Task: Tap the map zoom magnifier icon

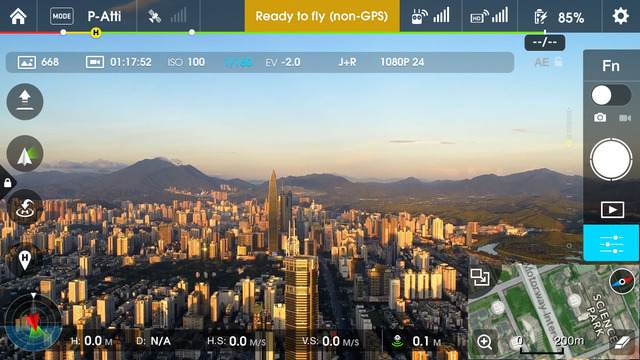Action: coord(484,342)
